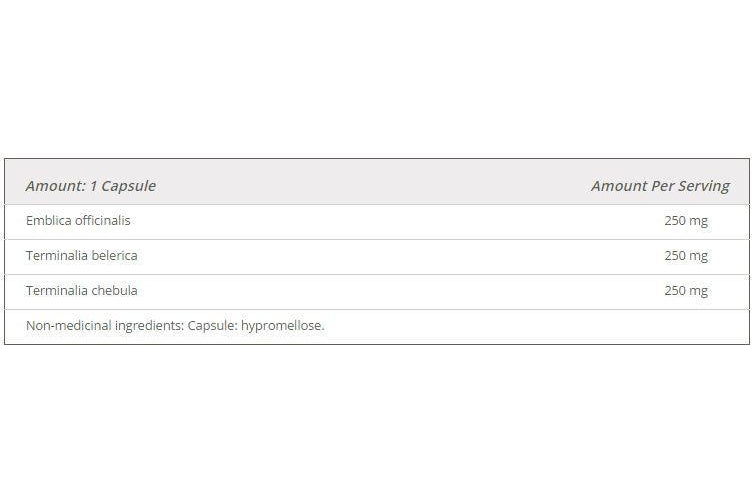Click the 250 mg value for Terminalia belerica
The image size is (756, 504).
(685, 256)
